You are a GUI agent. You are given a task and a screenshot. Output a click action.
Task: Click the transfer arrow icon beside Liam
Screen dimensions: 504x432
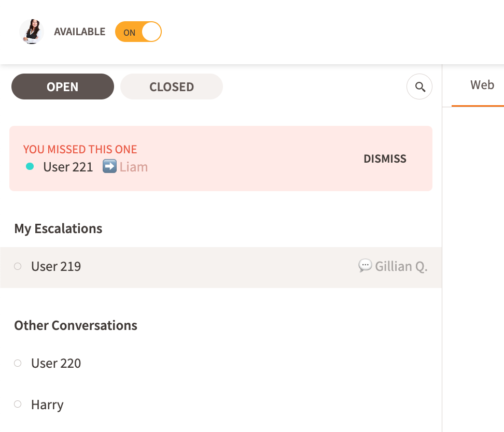click(x=109, y=167)
